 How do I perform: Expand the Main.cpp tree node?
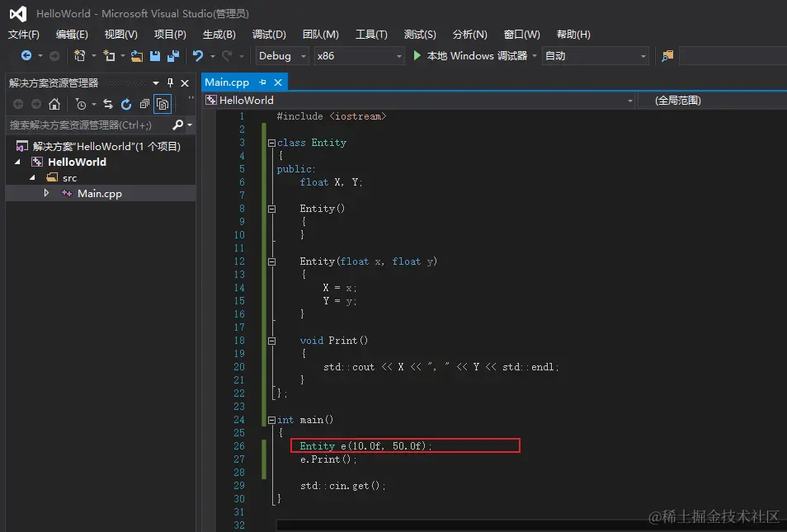click(x=46, y=193)
